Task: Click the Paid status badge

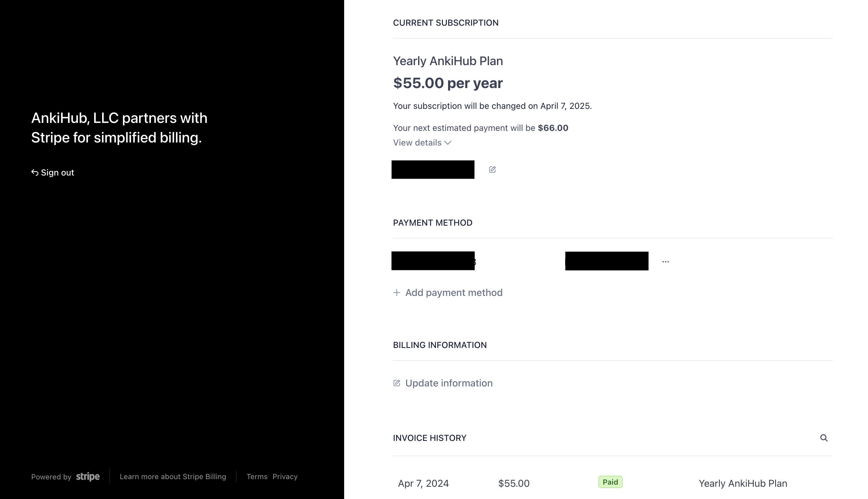Action: [x=610, y=482]
